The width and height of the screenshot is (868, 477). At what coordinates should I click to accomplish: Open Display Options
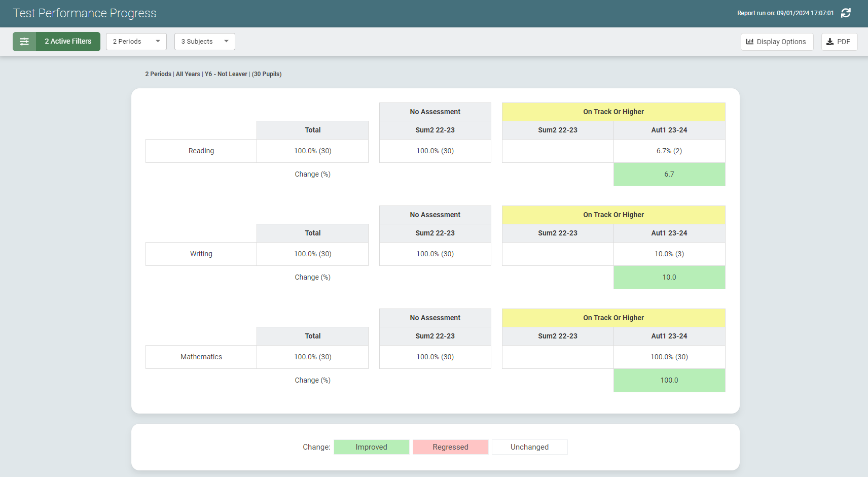pos(777,41)
